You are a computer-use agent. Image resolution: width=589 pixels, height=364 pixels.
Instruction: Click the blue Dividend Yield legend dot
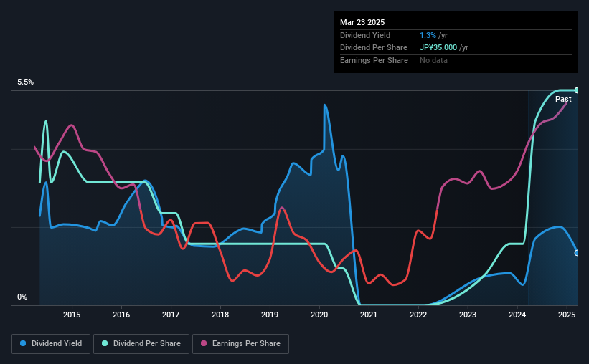click(x=23, y=343)
